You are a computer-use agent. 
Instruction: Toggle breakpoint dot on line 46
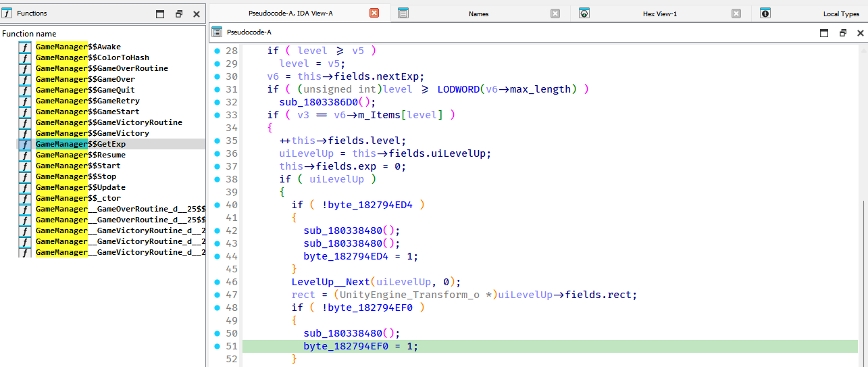[217, 282]
